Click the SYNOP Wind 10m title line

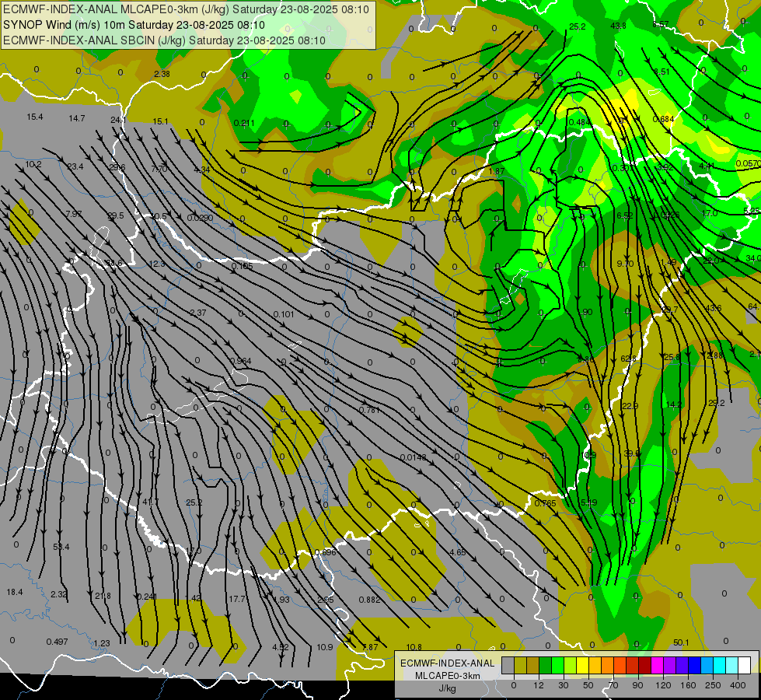[x=134, y=25]
